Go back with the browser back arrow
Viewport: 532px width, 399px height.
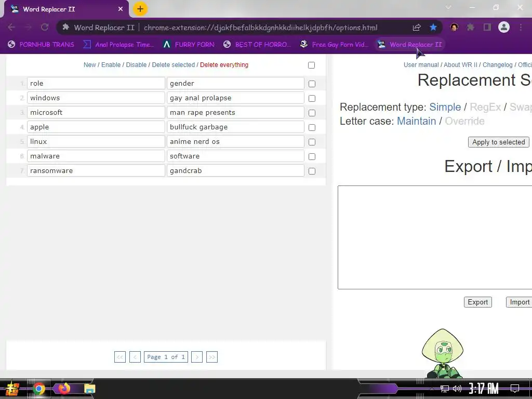pyautogui.click(x=11, y=28)
